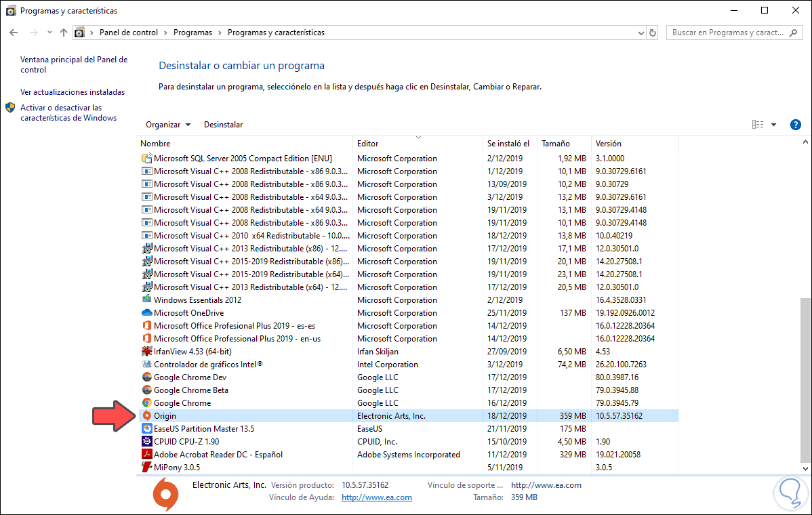
Task: Expand the view options dropdown arrow
Action: click(x=773, y=125)
